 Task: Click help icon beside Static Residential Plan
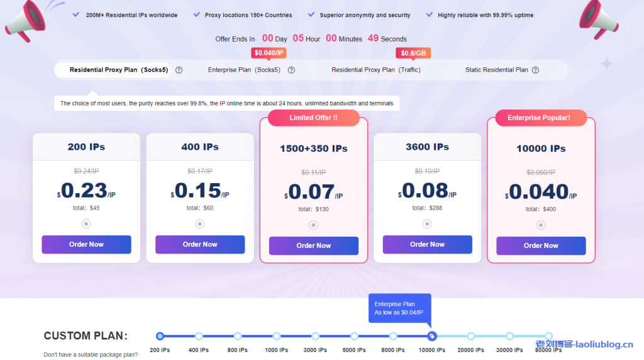click(x=535, y=70)
